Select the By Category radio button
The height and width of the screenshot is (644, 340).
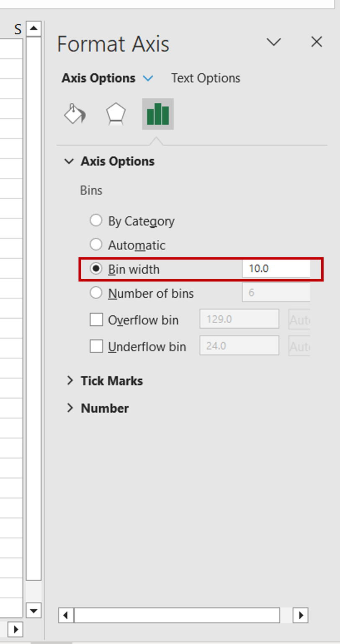(x=96, y=220)
